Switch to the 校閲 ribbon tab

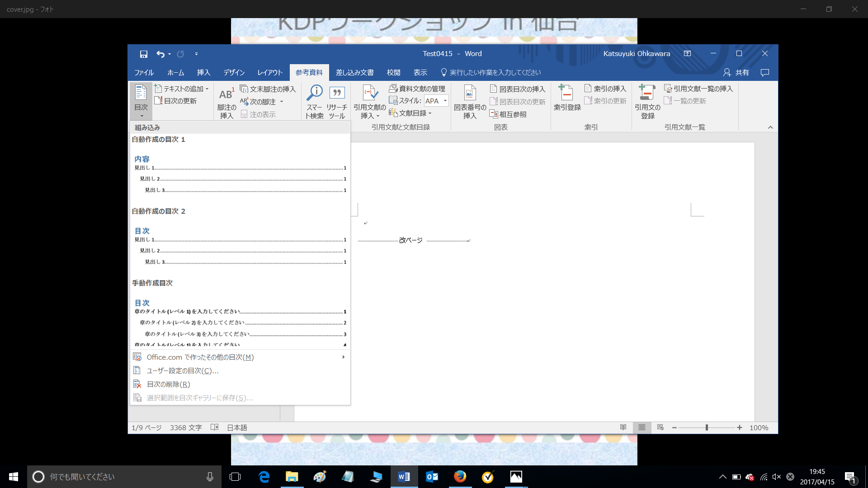393,72
